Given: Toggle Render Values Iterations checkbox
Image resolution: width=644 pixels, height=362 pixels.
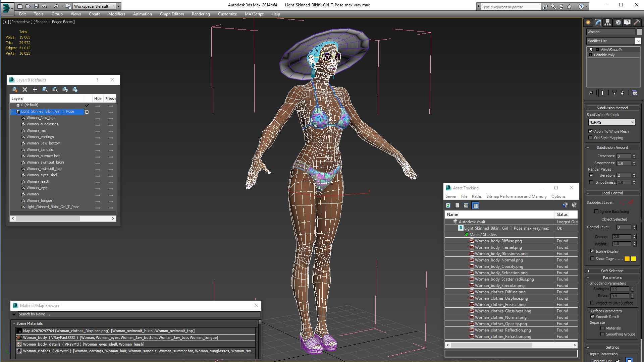Looking at the screenshot, I should (x=591, y=175).
